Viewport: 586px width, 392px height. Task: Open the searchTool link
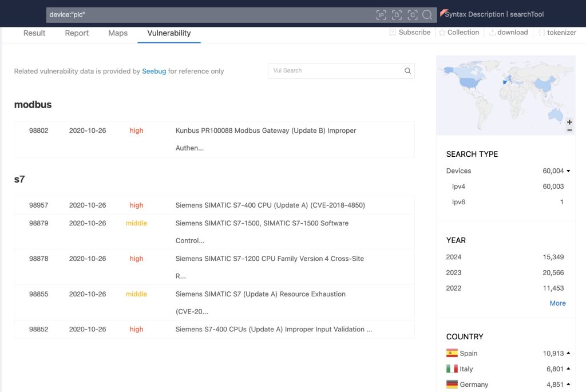coord(526,14)
